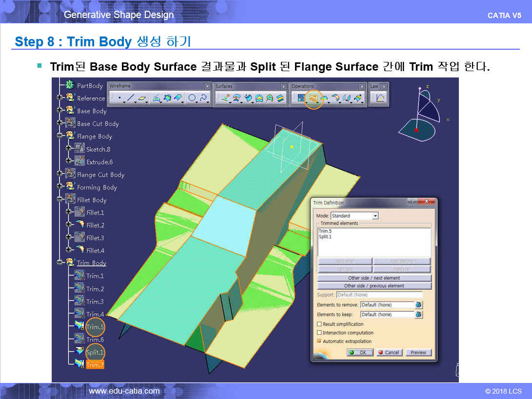532x399 pixels.
Task: Enable Result simplification checkbox
Action: (319, 324)
